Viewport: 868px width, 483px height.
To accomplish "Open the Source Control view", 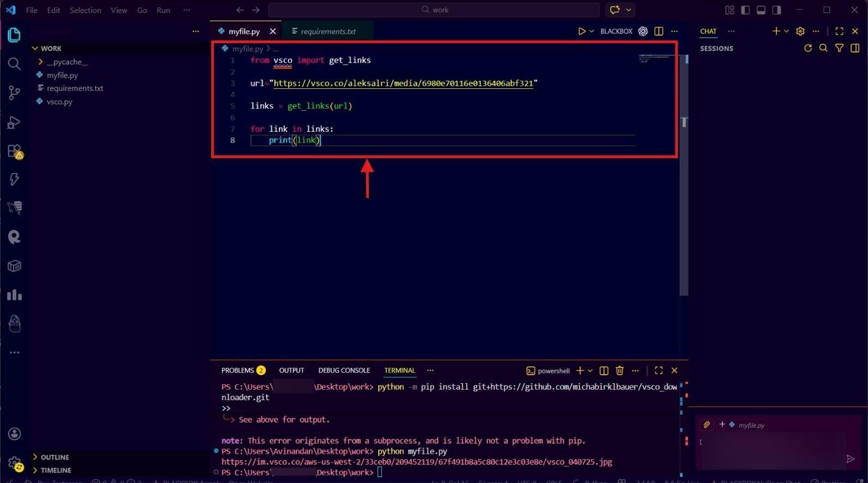I will 14,93.
